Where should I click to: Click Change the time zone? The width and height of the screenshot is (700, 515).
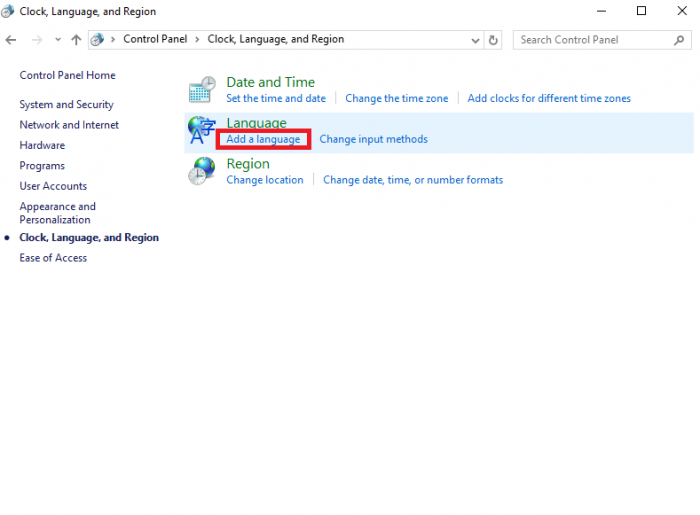click(x=396, y=98)
